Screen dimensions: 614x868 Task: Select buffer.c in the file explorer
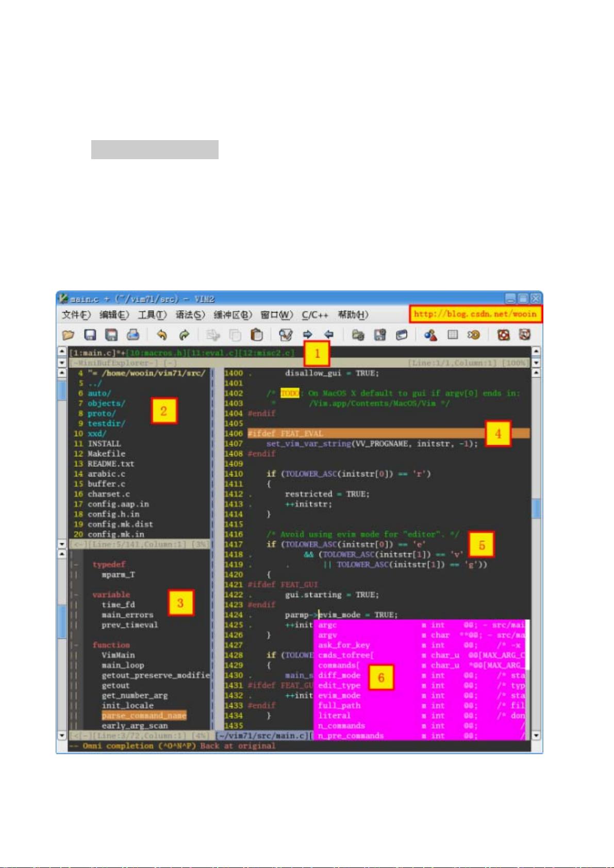coord(106,484)
